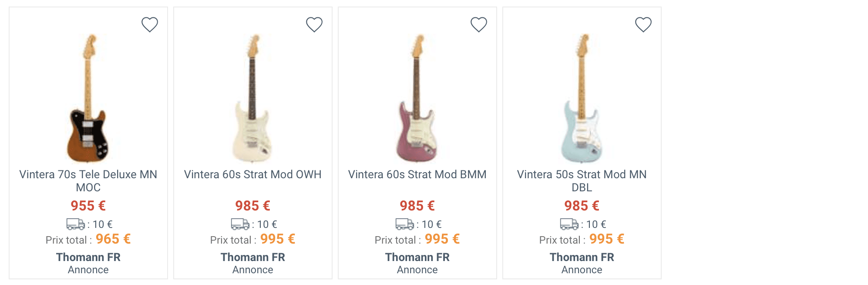Image resolution: width=868 pixels, height=285 pixels.
Task: Open Vintera 60s Strat Mod OWH title link
Action: 252,174
